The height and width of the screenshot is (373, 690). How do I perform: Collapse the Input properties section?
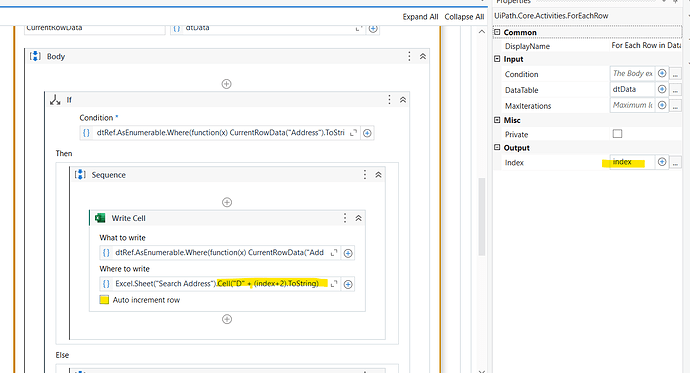coord(497,59)
